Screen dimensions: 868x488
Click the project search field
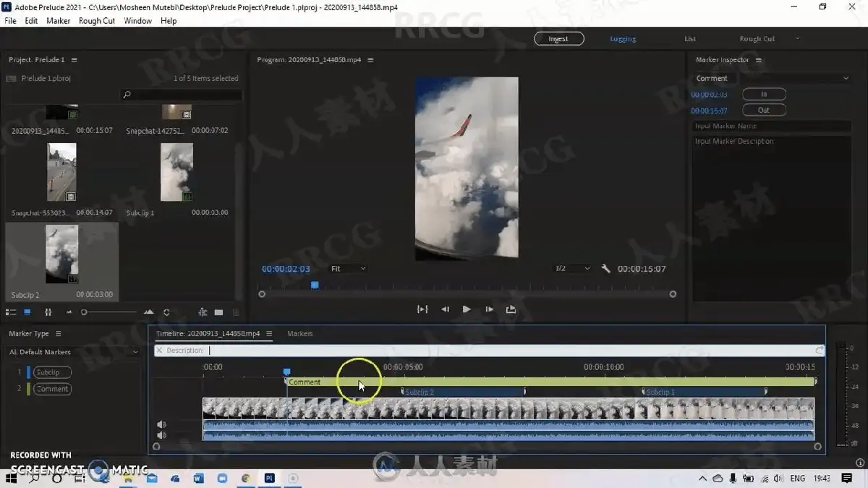[x=181, y=95]
